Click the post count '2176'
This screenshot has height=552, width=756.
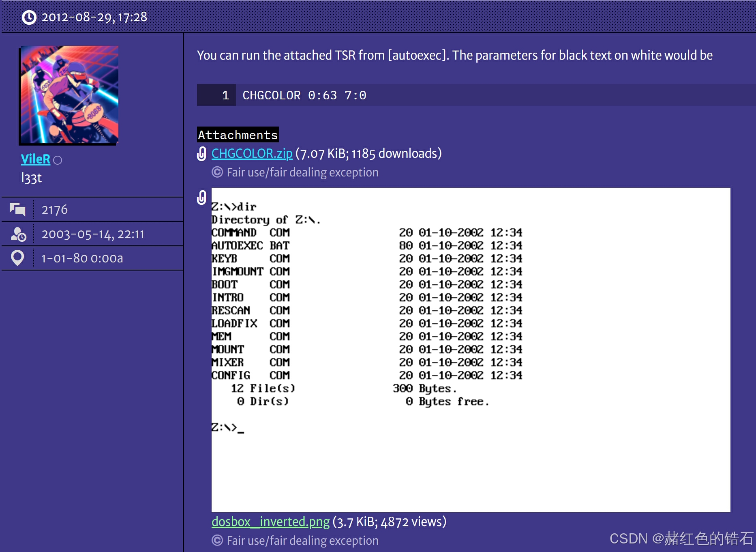(x=55, y=210)
